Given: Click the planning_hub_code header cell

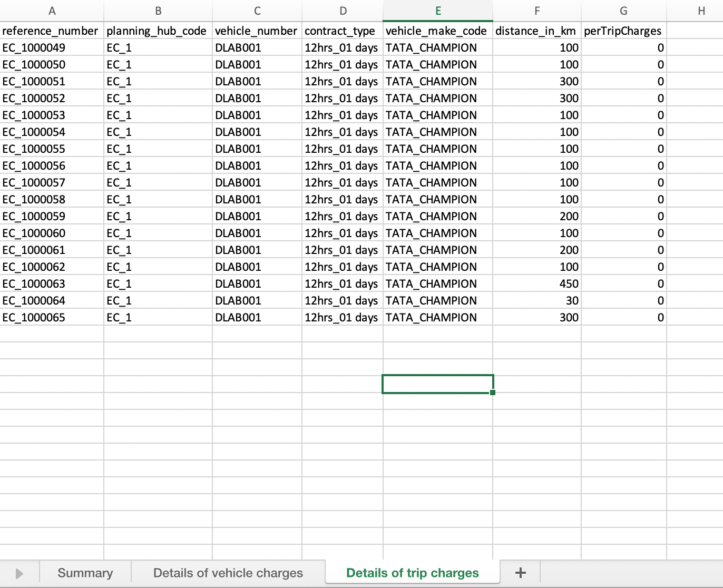Looking at the screenshot, I should tap(157, 31).
